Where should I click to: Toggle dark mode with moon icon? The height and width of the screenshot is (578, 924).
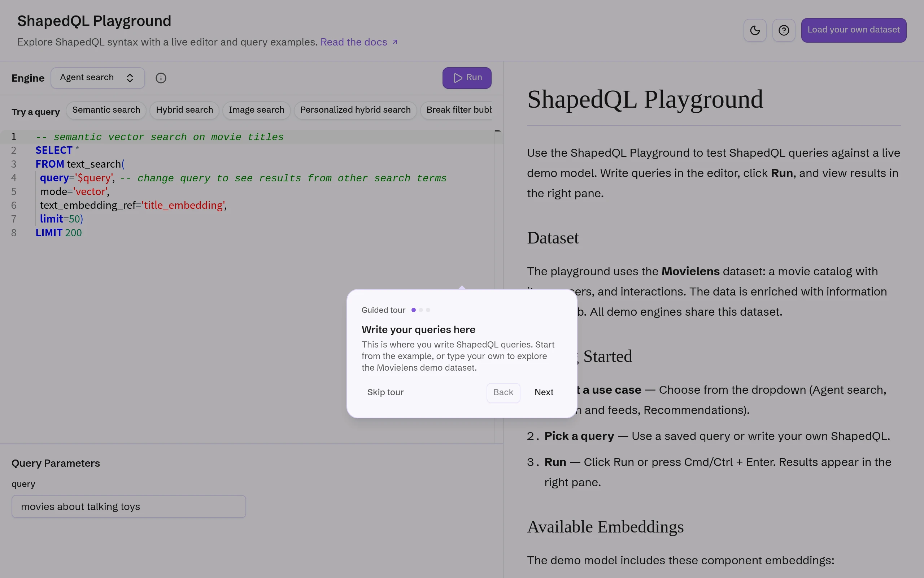[x=755, y=30]
